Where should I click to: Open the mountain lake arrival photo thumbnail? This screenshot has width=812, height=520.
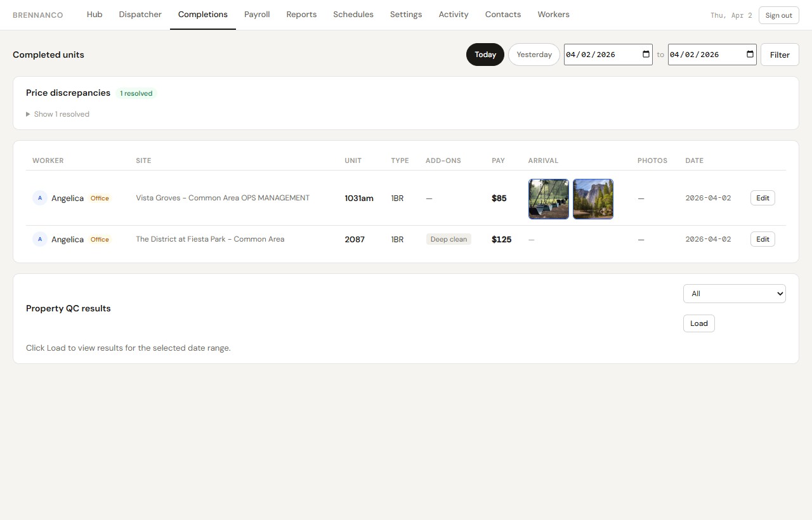(x=593, y=199)
